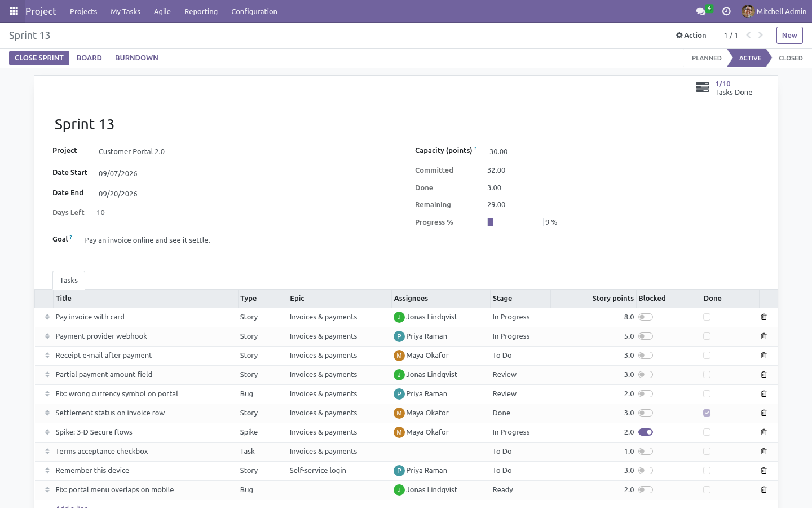Check Done for Payment provider webhook
The height and width of the screenshot is (508, 812).
707,336
